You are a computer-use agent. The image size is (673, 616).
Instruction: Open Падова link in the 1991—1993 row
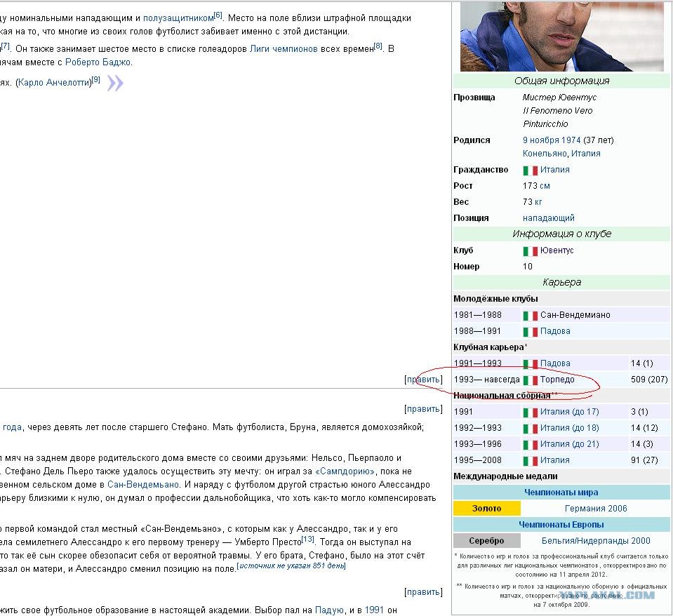(555, 363)
